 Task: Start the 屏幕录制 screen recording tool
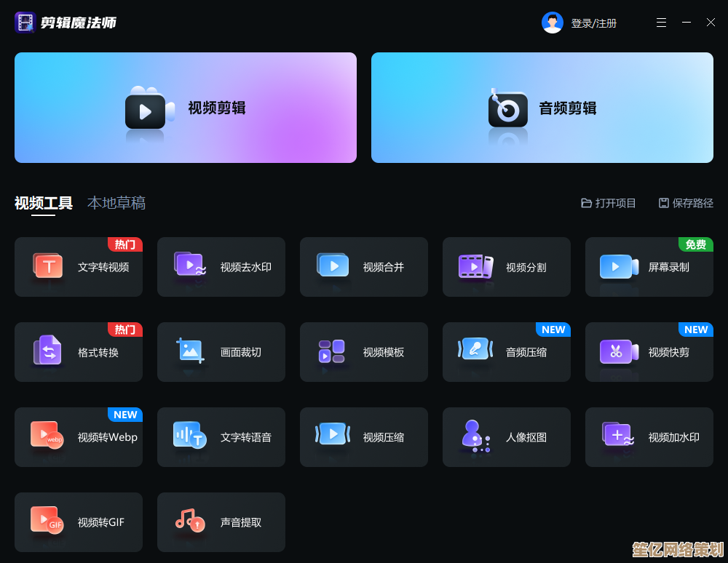tap(649, 267)
